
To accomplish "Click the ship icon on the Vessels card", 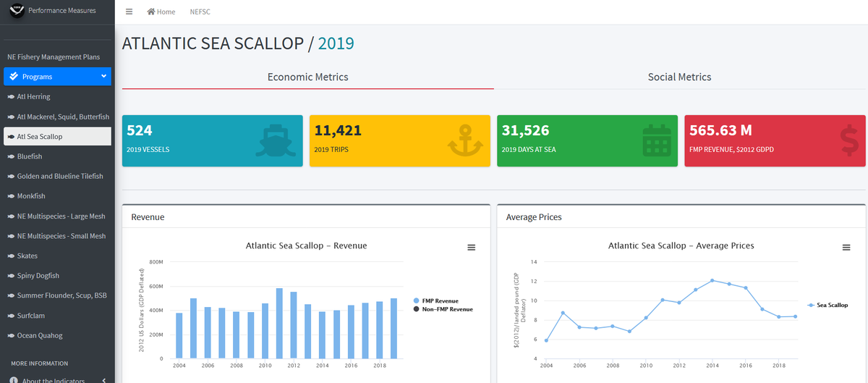I will coord(275,140).
